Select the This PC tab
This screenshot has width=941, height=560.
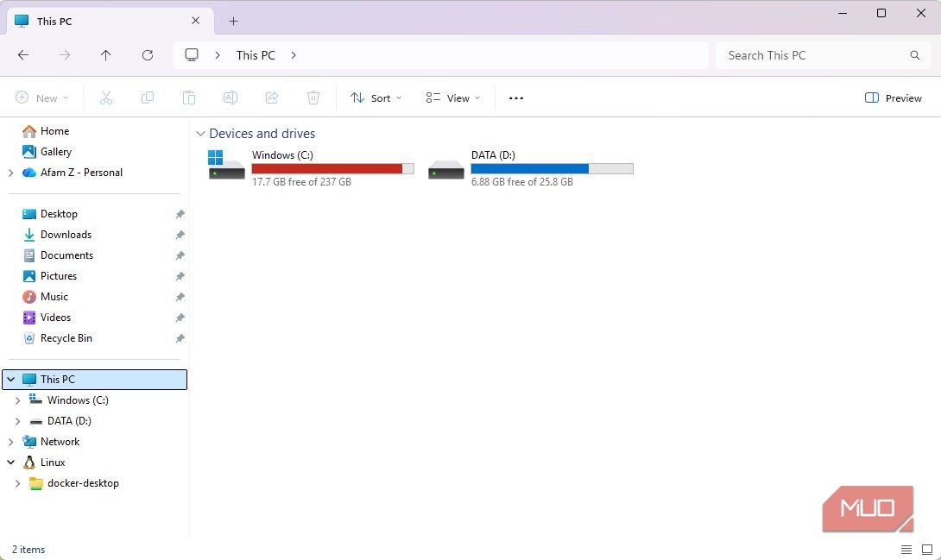pos(110,21)
